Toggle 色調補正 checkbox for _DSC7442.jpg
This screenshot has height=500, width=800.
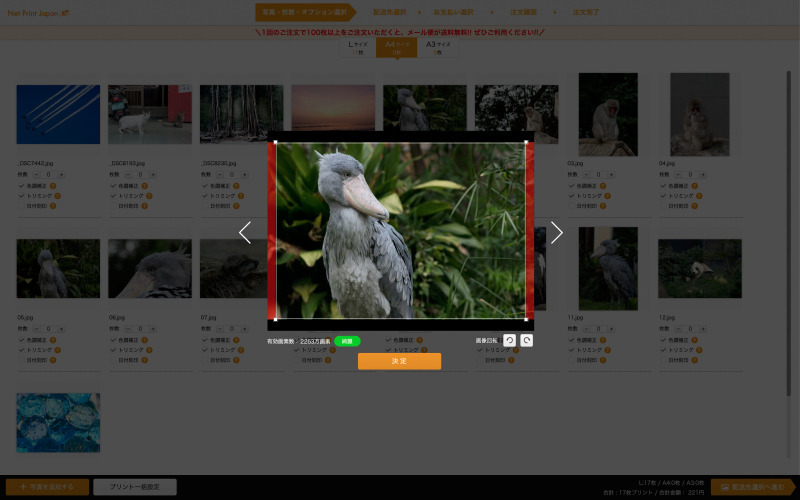coord(21,186)
